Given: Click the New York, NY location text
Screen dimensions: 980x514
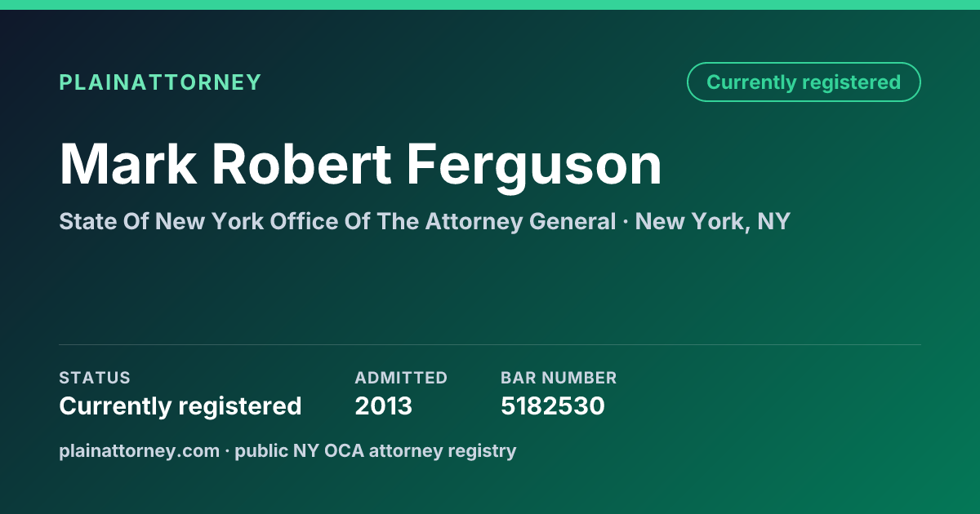Looking at the screenshot, I should pyautogui.click(x=712, y=221).
